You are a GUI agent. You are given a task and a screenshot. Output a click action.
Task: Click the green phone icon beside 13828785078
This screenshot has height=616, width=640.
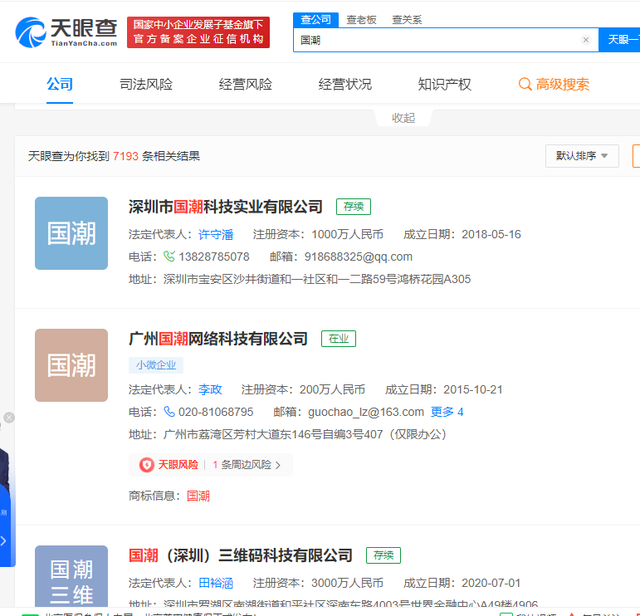point(169,256)
